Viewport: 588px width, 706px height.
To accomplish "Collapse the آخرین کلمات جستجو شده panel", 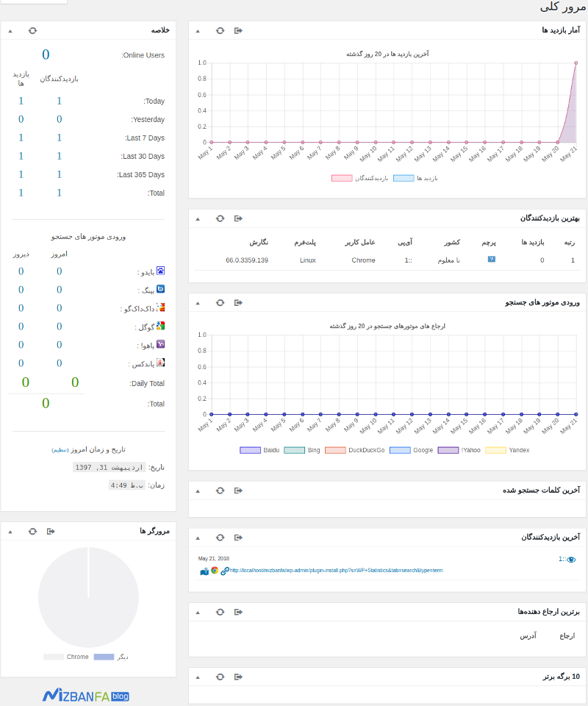I will pos(198,491).
